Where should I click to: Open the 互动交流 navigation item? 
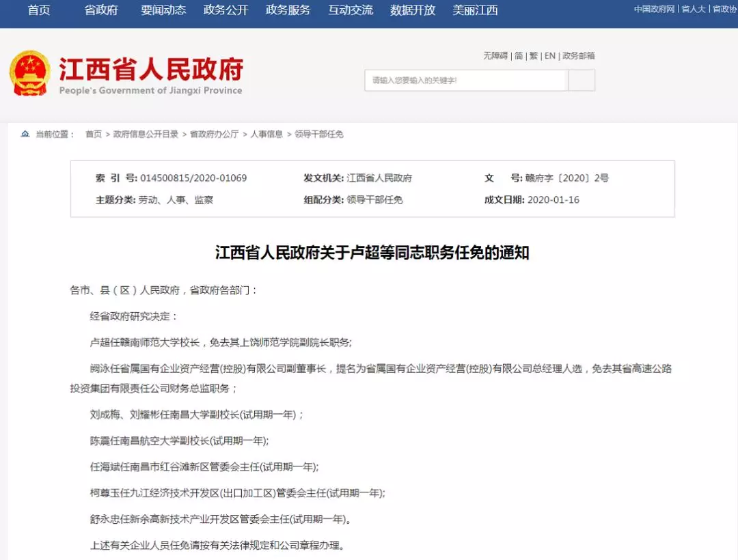[x=351, y=12]
